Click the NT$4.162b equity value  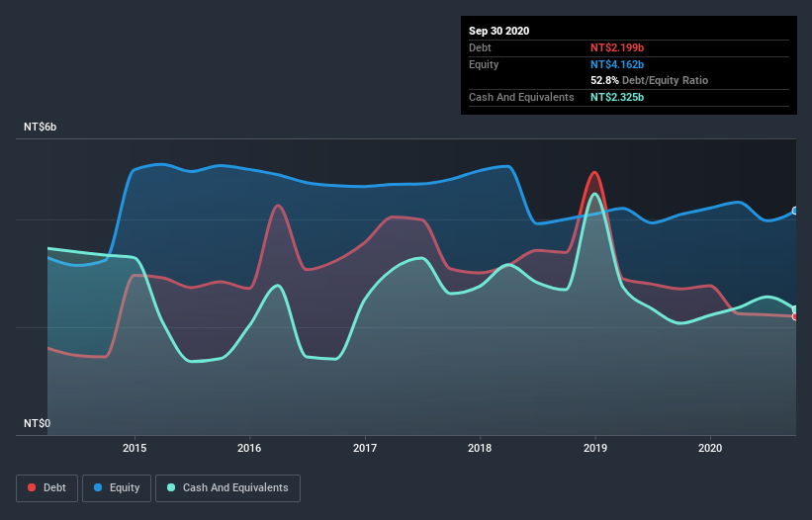[617, 64]
